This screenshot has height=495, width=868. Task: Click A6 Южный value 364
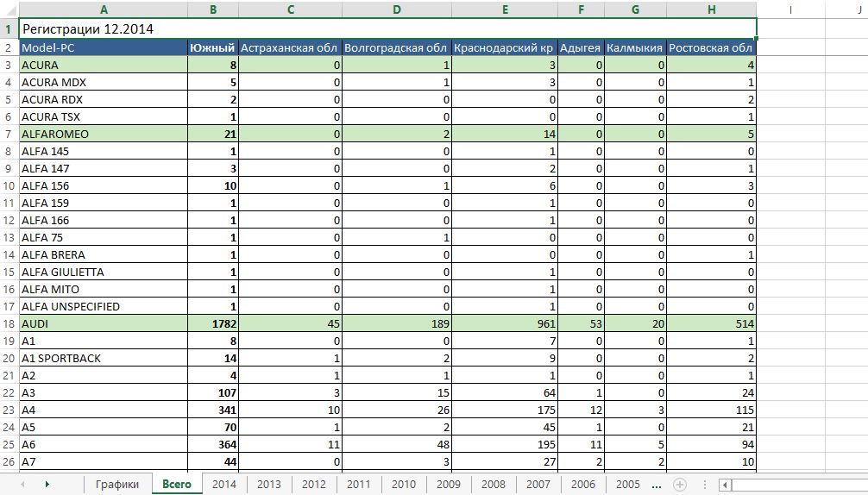coord(213,445)
